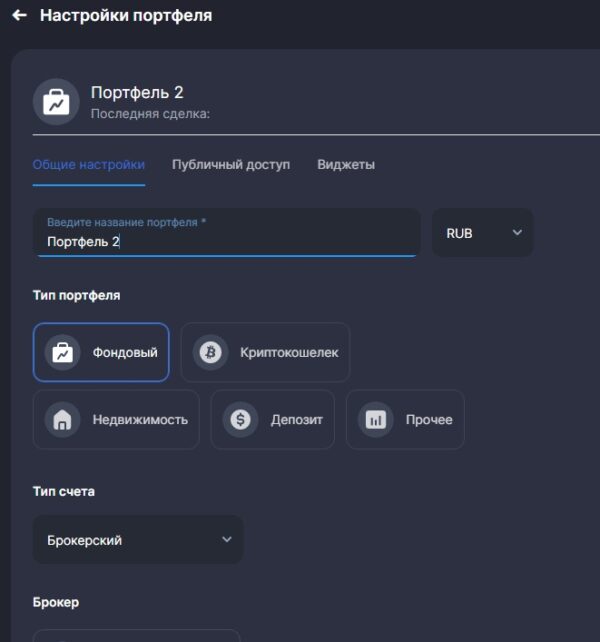This screenshot has height=642, width=600.
Task: Open the Виджеты tab
Action: coord(346,165)
